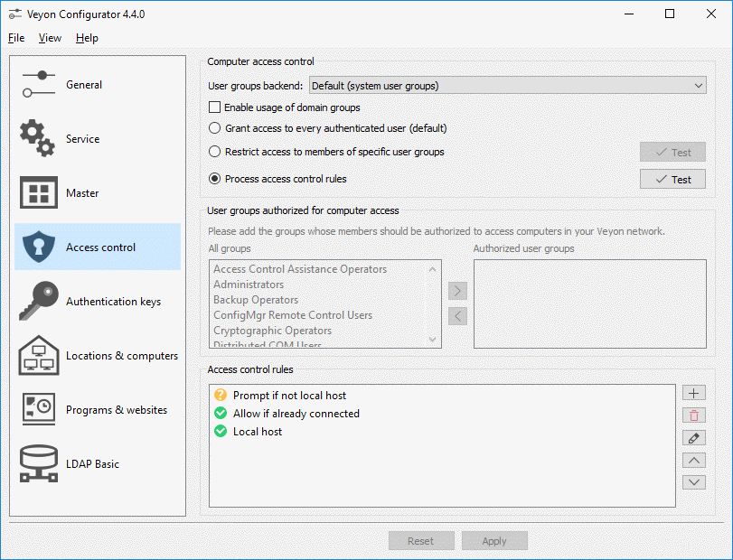Enable usage of domain groups checkbox
Screen dimensions: 733x560
click(x=214, y=107)
